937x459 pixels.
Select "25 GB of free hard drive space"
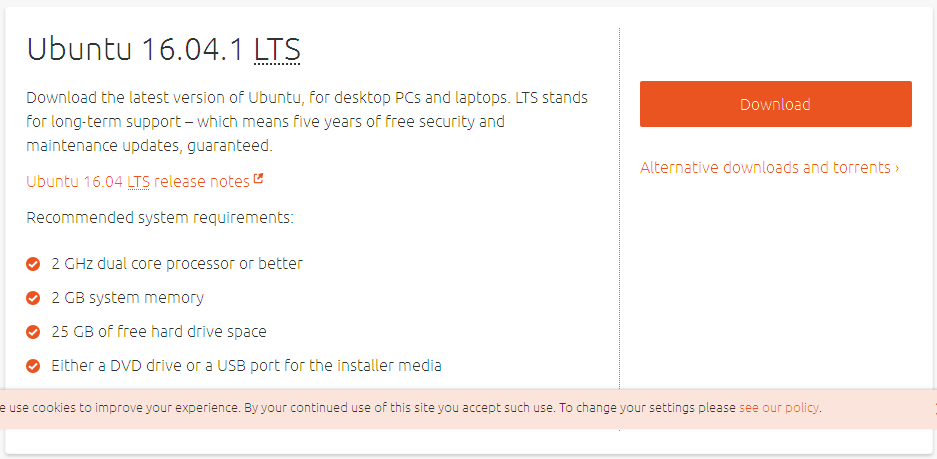point(159,332)
